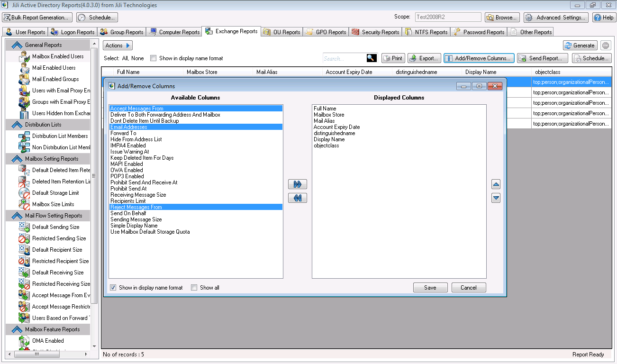Click Send Report button
The width and height of the screenshot is (617, 364).
pyautogui.click(x=543, y=58)
